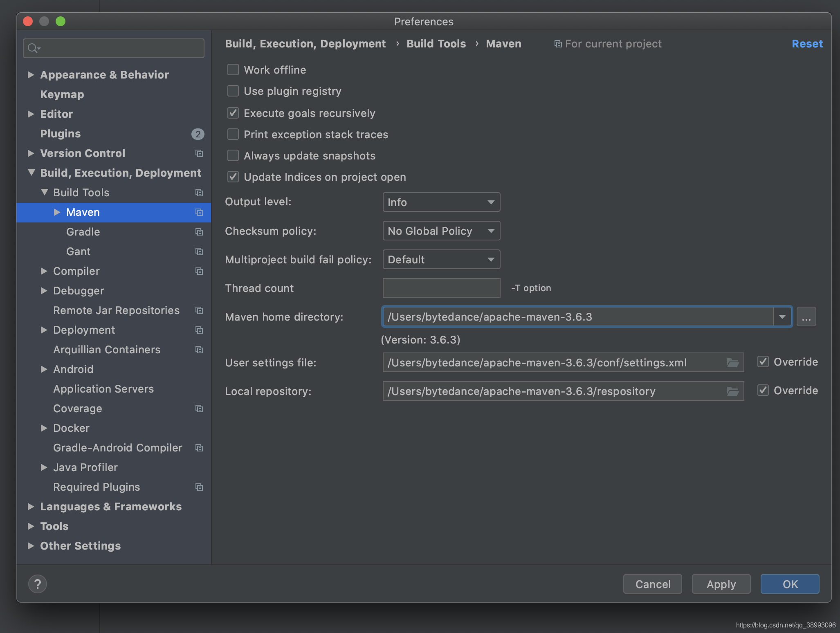Viewport: 840px width, 633px height.
Task: Click project-level icon next to Gant
Action: point(199,251)
